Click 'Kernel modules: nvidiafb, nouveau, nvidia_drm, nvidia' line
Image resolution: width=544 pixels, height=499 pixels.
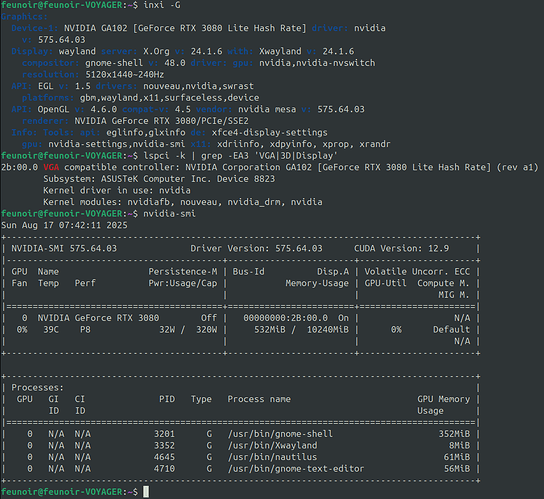[x=182, y=202]
